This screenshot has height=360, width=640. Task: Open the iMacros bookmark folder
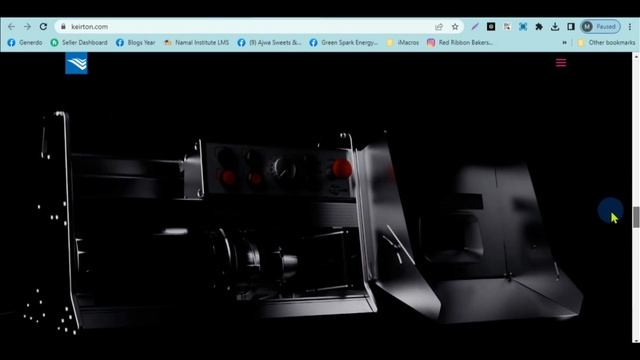(x=403, y=42)
